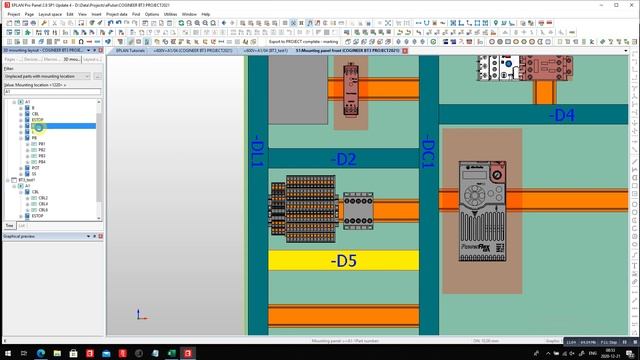This screenshot has height=360, width=640.
Task: Click the ellipsis button next to filter
Action: pyautogui.click(x=98, y=76)
